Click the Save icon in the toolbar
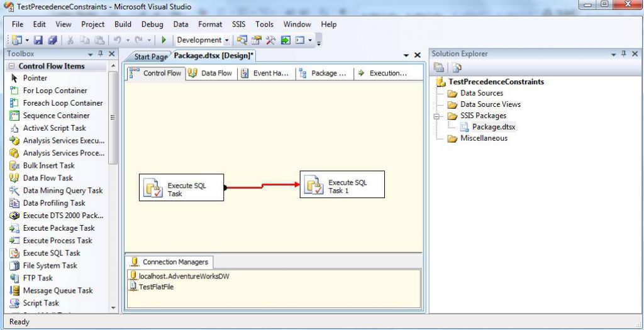644x330 pixels. (38, 40)
